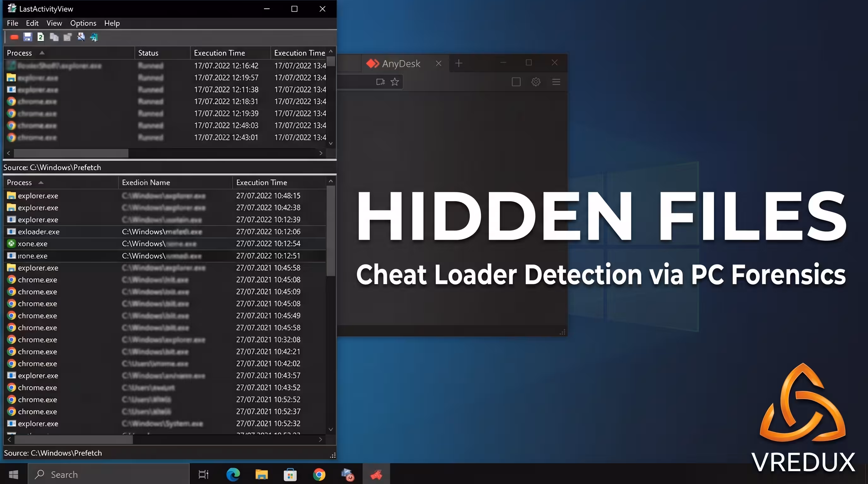This screenshot has width=868, height=484.
Task: Click the AnyDesk taskbar icon
Action: (x=376, y=474)
